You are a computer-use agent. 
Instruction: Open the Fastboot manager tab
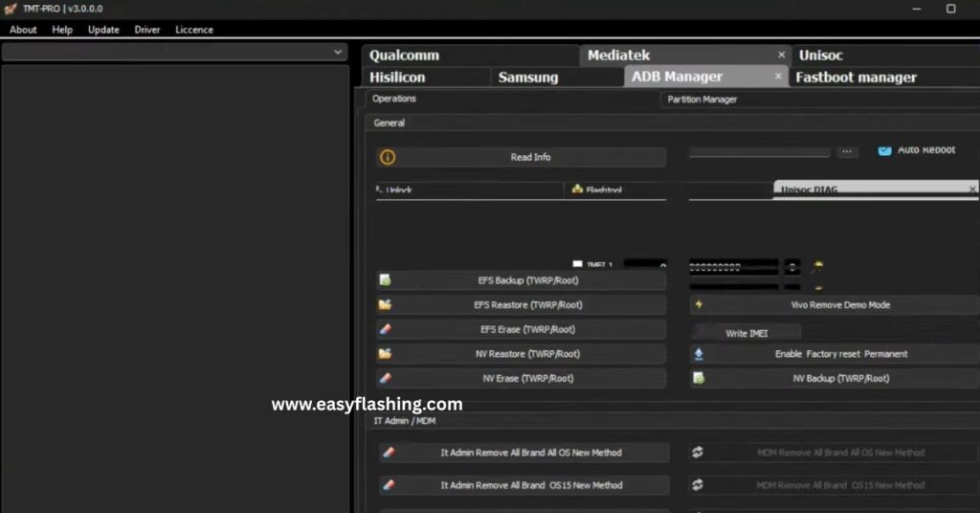[884, 77]
